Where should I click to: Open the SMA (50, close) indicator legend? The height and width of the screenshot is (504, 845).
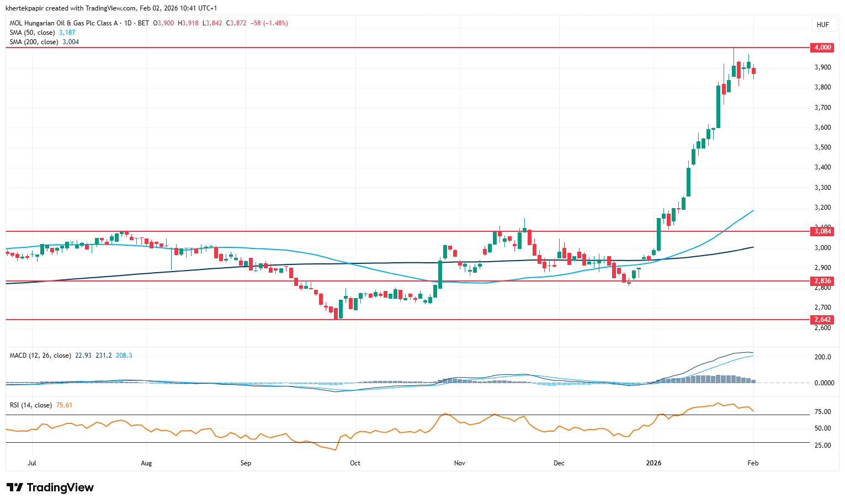[33, 33]
